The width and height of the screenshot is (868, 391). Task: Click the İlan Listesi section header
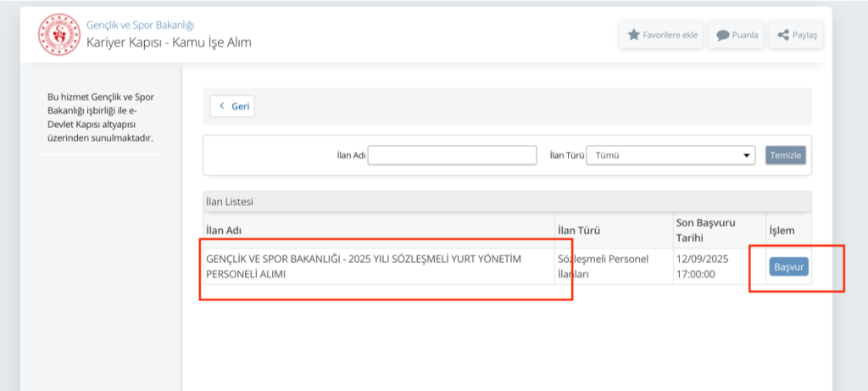(230, 202)
